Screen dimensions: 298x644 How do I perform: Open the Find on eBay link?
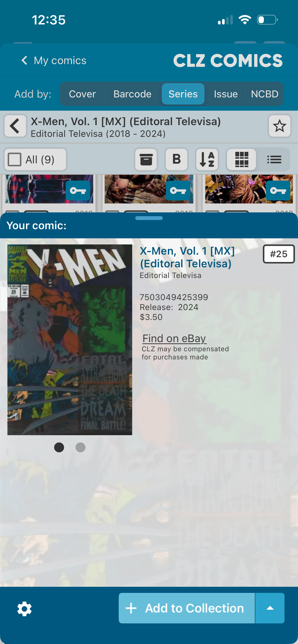click(174, 339)
